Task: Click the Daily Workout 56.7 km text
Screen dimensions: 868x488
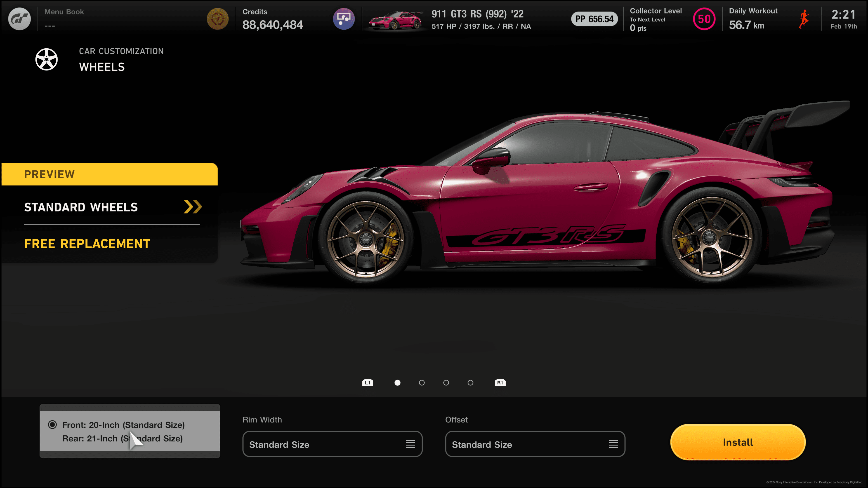Action: coord(746,25)
